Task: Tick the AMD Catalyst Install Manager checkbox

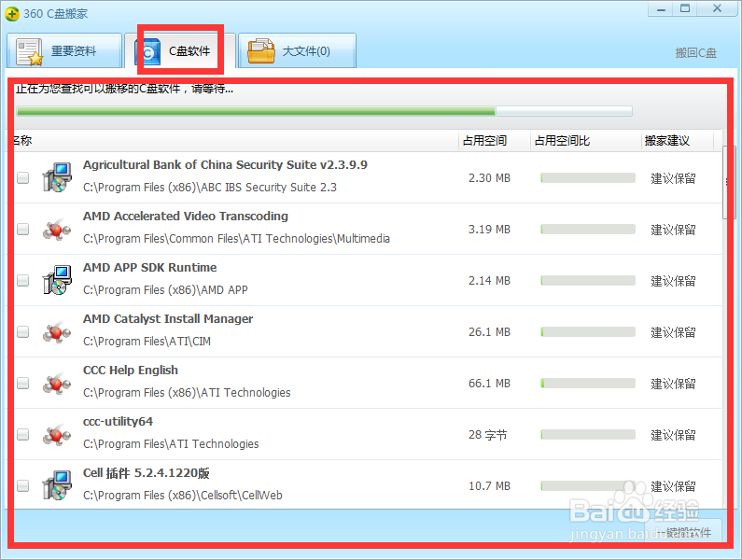Action: click(x=22, y=332)
